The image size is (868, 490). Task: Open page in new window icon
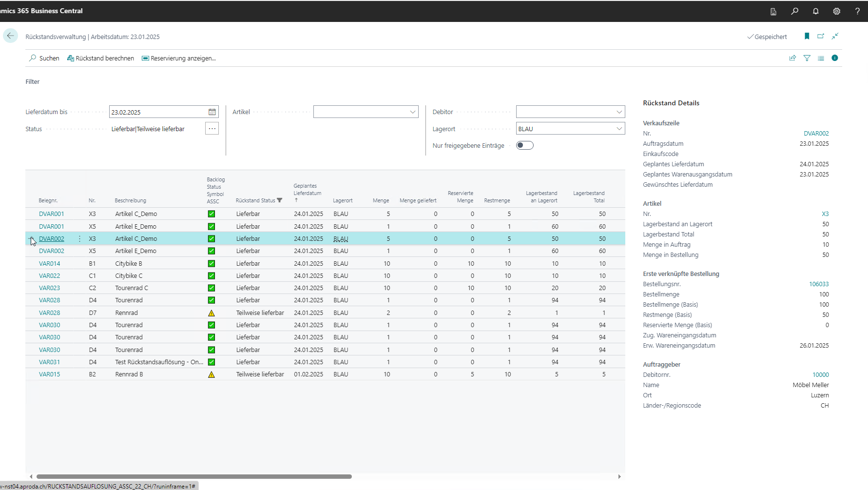point(821,36)
